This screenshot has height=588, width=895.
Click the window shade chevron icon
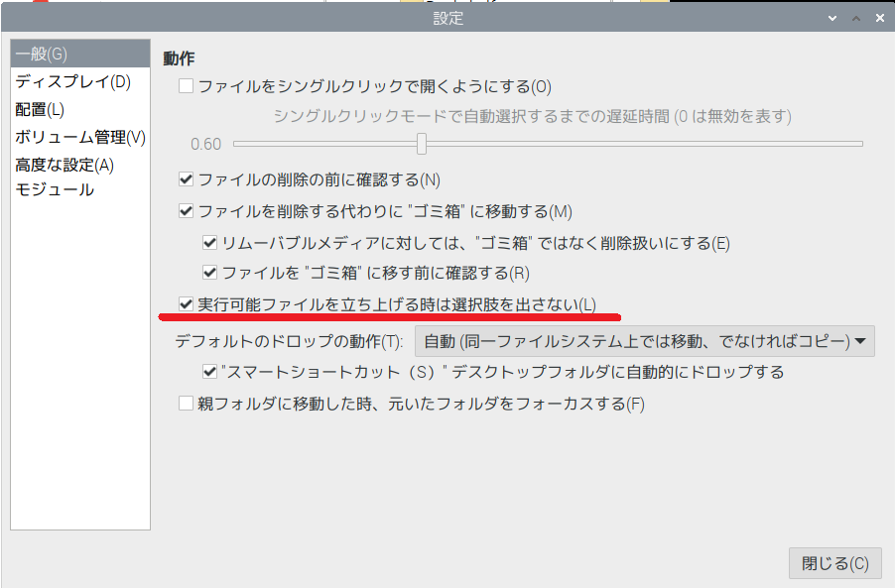(832, 18)
